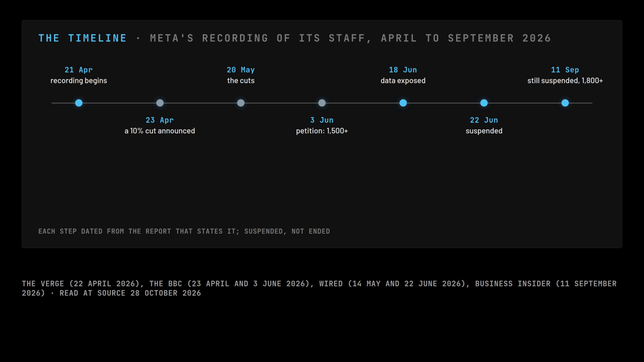
Task: Click the '20 May' date label
Action: pos(241,70)
